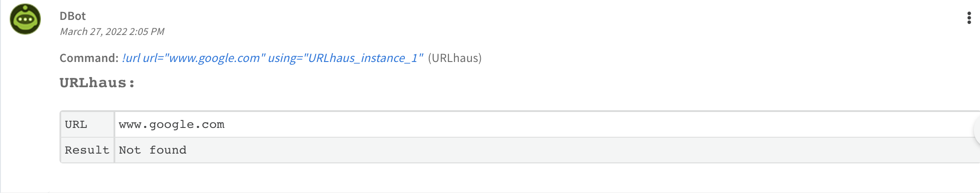The width and height of the screenshot is (980, 193).
Task: Open the three-dot entry options menu
Action: 969,18
